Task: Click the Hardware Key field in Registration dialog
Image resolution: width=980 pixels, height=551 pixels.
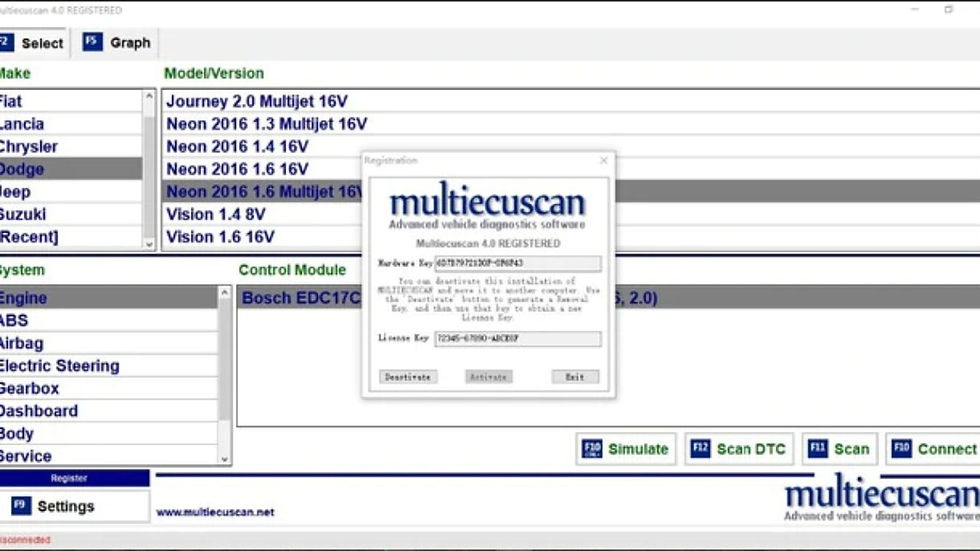Action: [x=518, y=263]
